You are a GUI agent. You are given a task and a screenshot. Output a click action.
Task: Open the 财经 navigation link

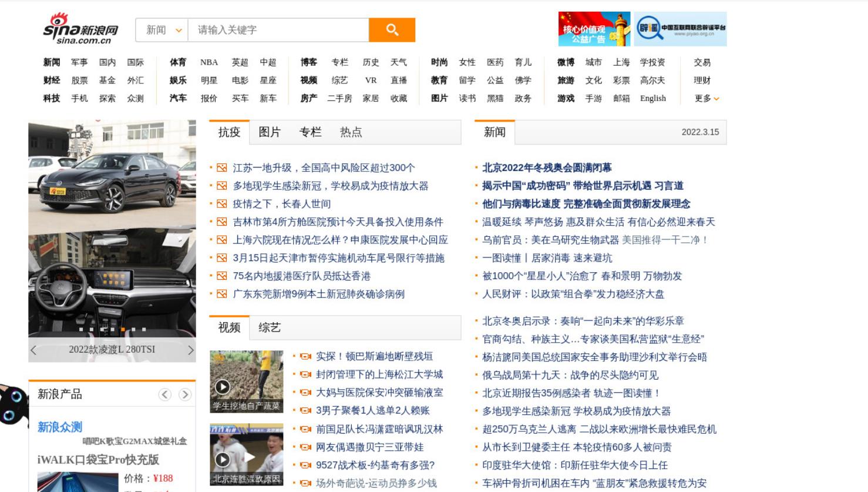coord(52,81)
